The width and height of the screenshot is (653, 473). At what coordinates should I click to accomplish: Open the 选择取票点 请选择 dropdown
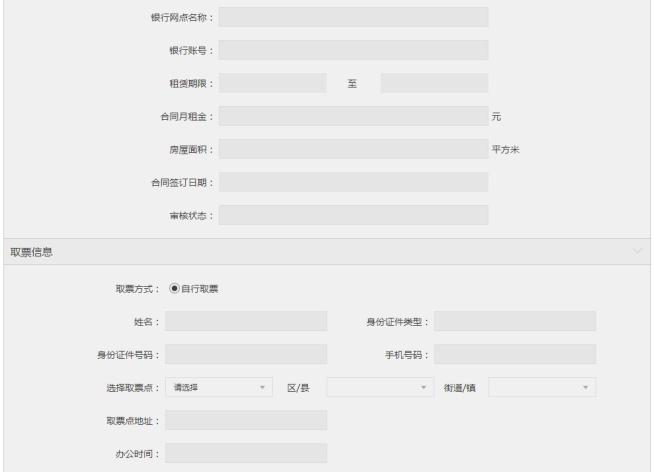(219, 387)
